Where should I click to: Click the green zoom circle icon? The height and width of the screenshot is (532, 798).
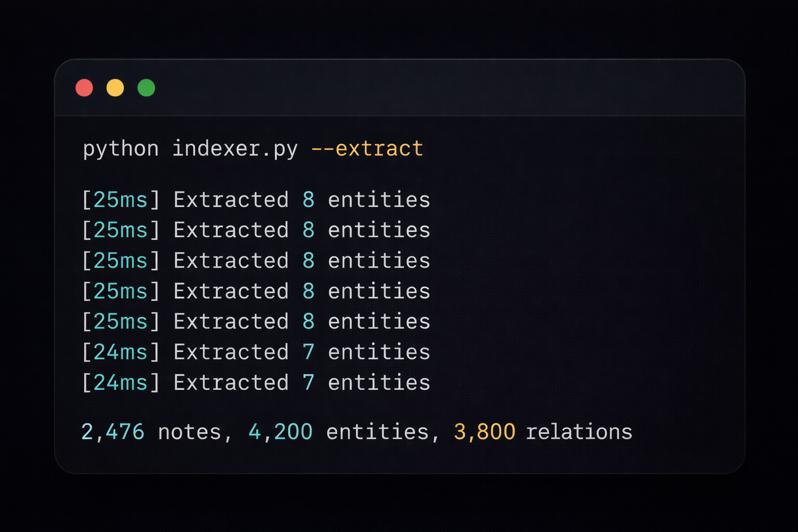146,88
